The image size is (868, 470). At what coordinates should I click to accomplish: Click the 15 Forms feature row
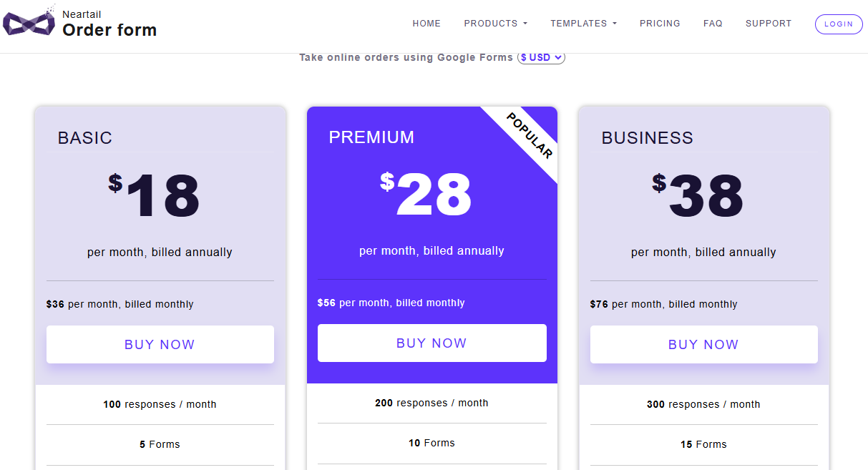coord(703,444)
